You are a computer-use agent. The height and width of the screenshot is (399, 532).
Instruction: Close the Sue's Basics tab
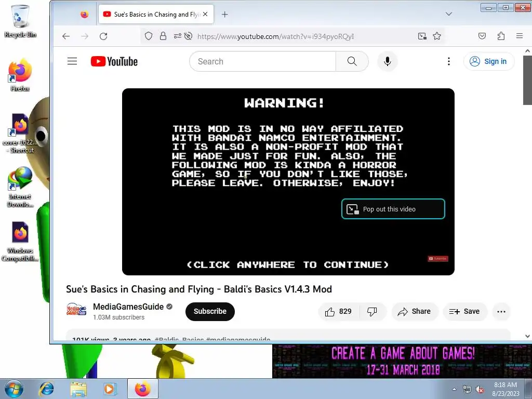[x=205, y=14]
